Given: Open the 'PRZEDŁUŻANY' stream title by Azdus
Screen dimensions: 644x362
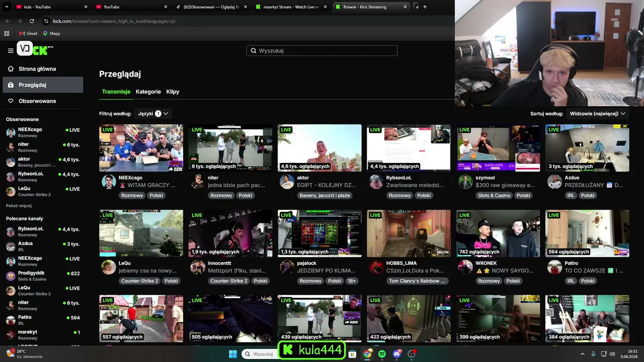Looking at the screenshot, I should (x=594, y=185).
